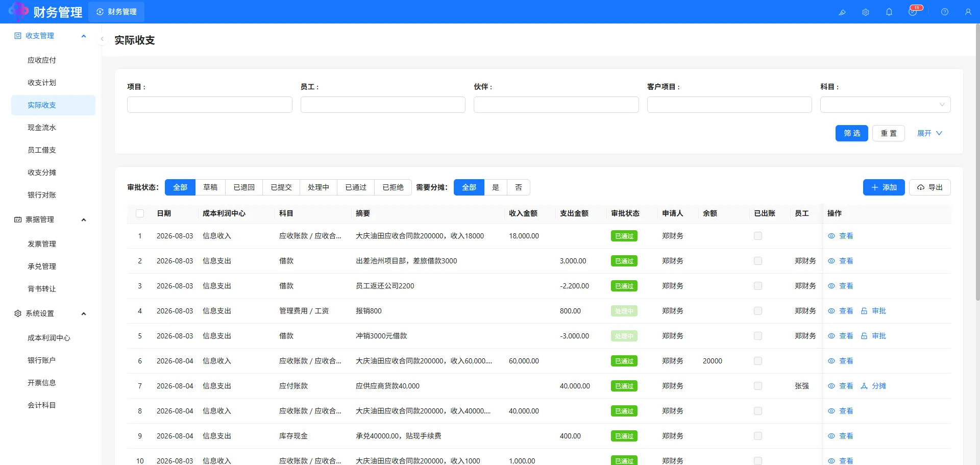Open the tasks icon with red badge
Screen dimensions: 980x465
tap(913, 12)
